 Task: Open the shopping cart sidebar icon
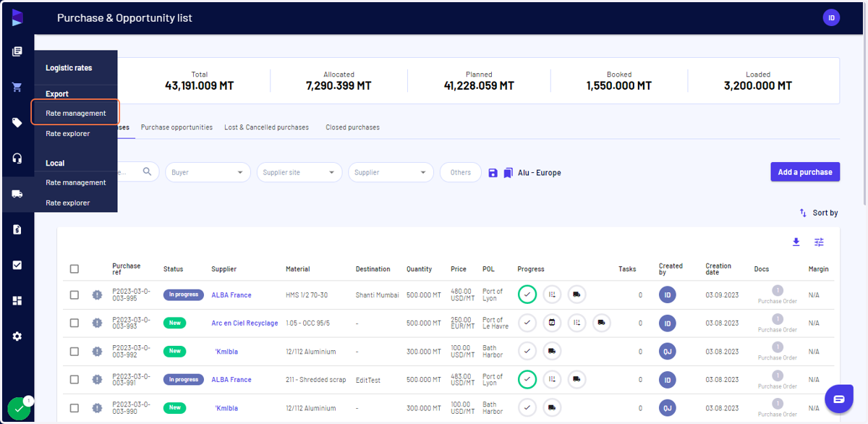(x=17, y=87)
